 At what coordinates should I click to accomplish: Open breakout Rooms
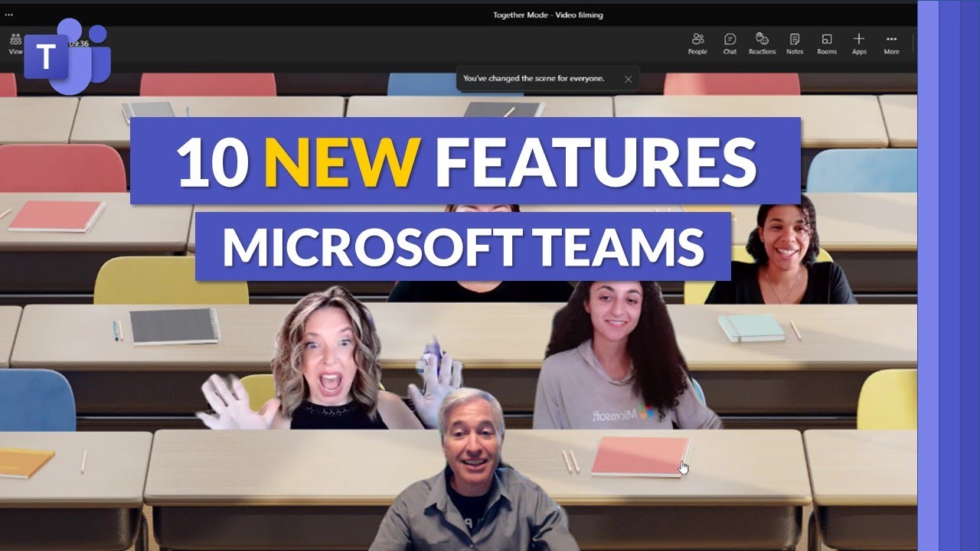(x=827, y=44)
